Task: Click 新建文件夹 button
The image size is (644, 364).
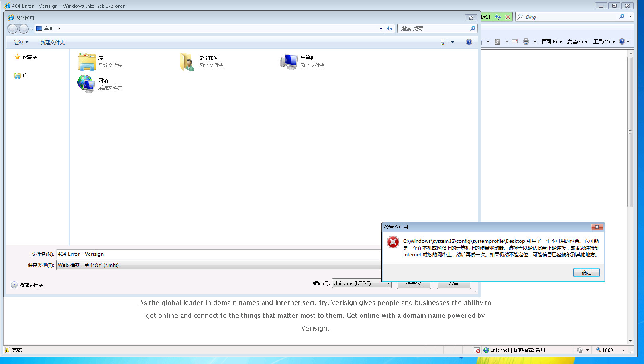Action: click(x=52, y=42)
